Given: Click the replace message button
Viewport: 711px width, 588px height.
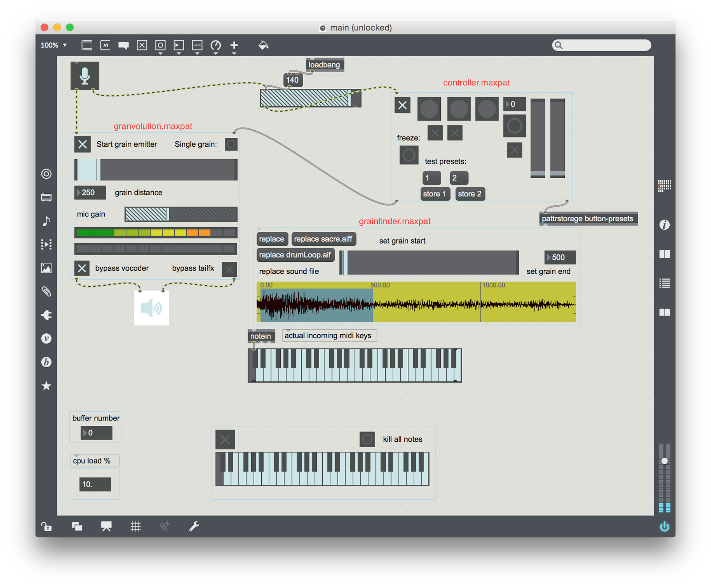Looking at the screenshot, I should coord(272,239).
